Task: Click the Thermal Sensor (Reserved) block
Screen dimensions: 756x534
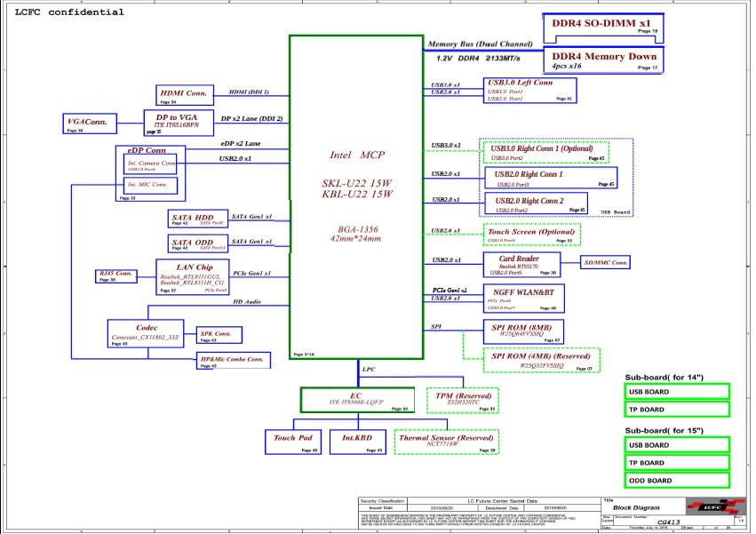Action: tap(445, 442)
